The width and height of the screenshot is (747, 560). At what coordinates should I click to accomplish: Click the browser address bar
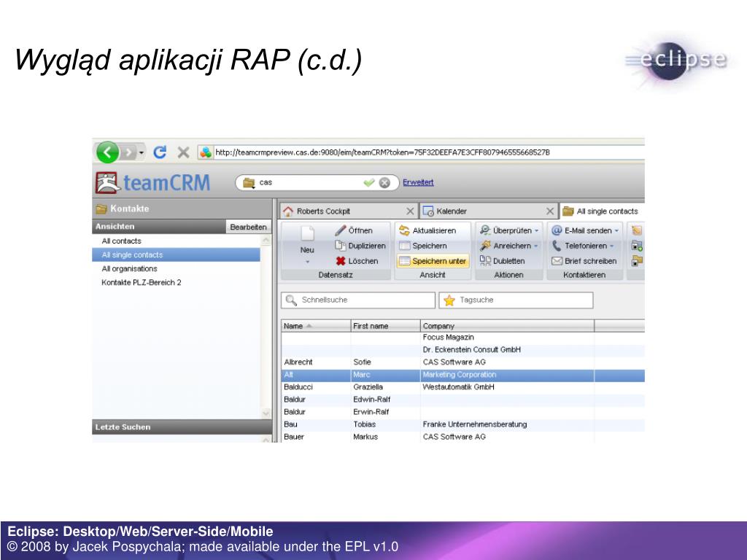(x=429, y=152)
